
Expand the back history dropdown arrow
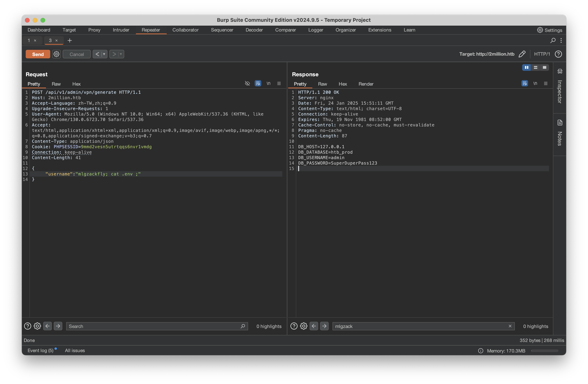click(x=104, y=54)
